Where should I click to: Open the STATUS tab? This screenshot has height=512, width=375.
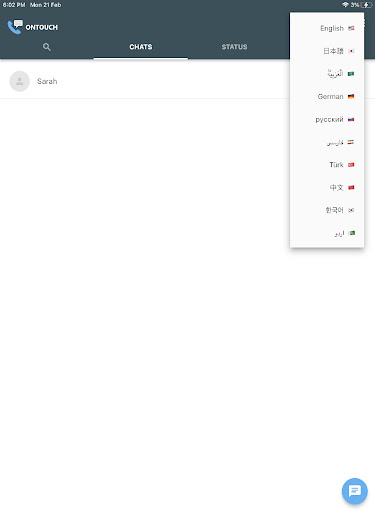pyautogui.click(x=234, y=47)
